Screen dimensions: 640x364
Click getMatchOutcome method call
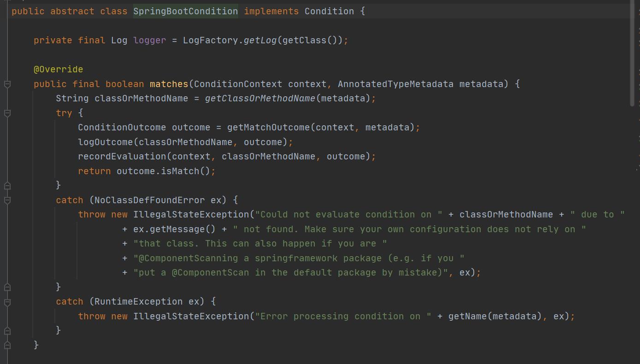coord(269,127)
